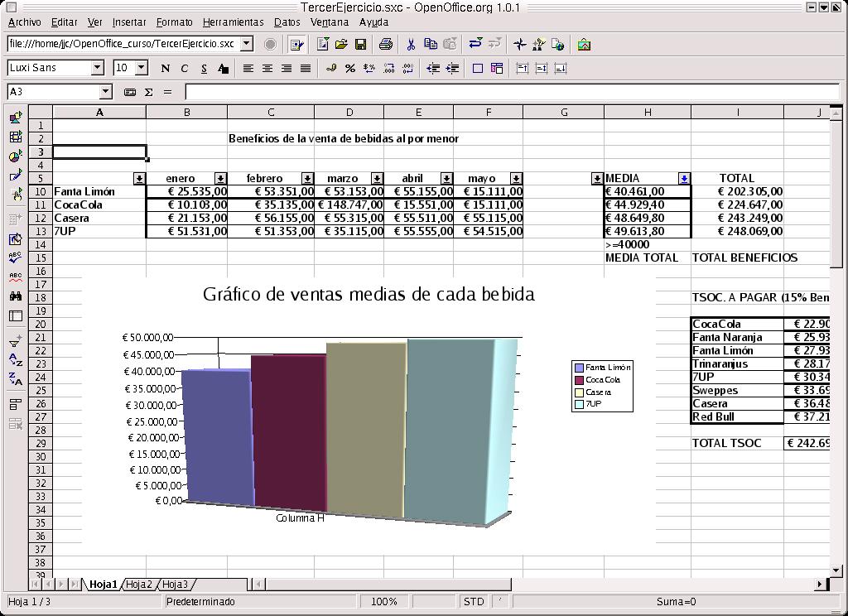Toggle right alignment button
The height and width of the screenshot is (616, 848).
tap(287, 68)
